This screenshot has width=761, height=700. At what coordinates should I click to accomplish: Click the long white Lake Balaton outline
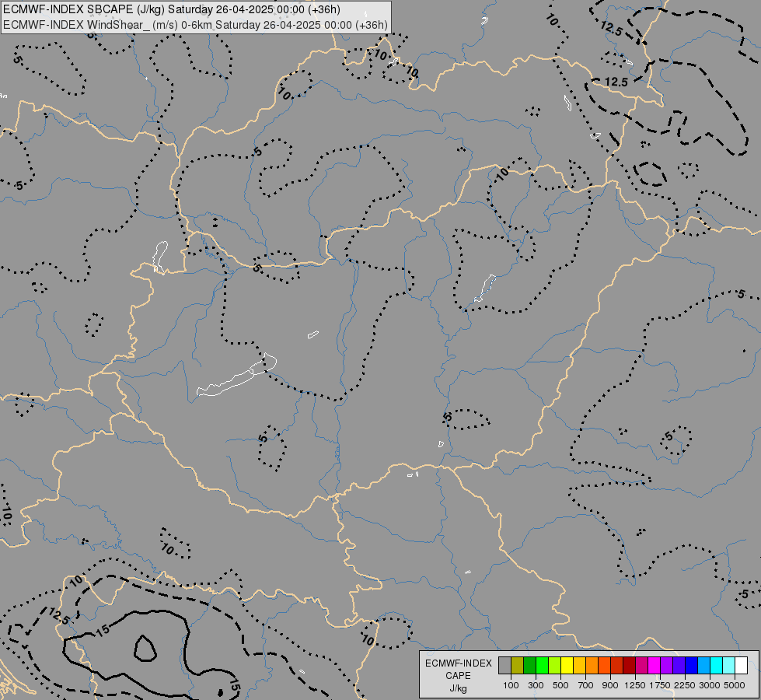pyautogui.click(x=237, y=376)
